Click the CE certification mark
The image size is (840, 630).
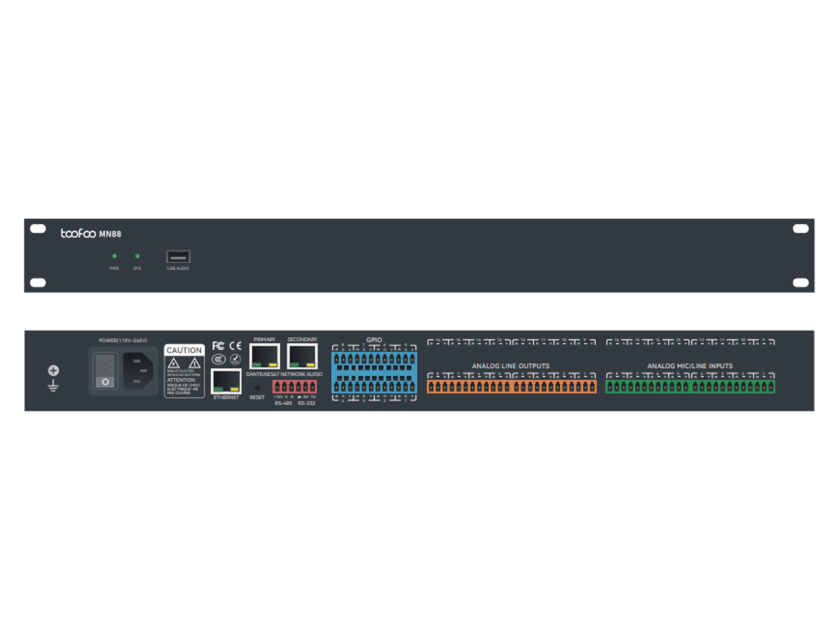tap(235, 346)
